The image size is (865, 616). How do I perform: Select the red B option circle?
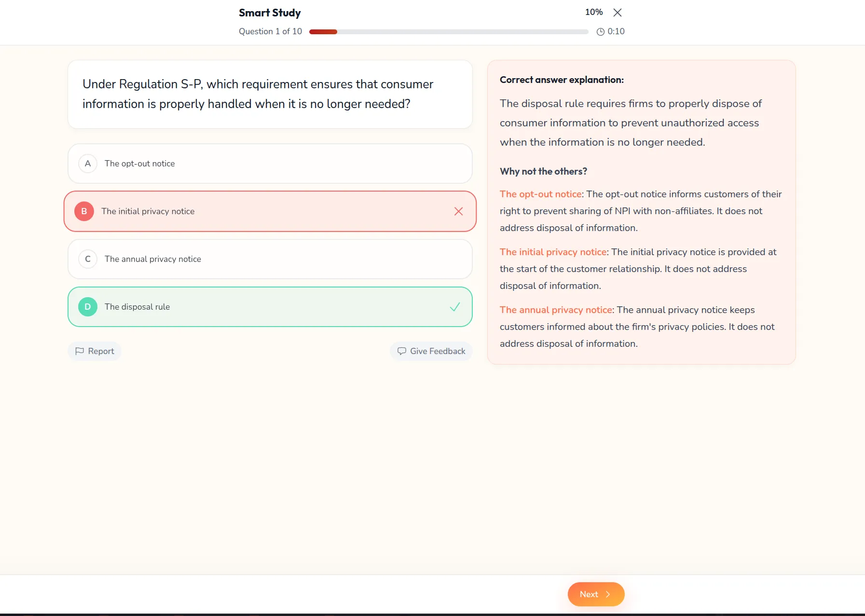click(x=84, y=211)
